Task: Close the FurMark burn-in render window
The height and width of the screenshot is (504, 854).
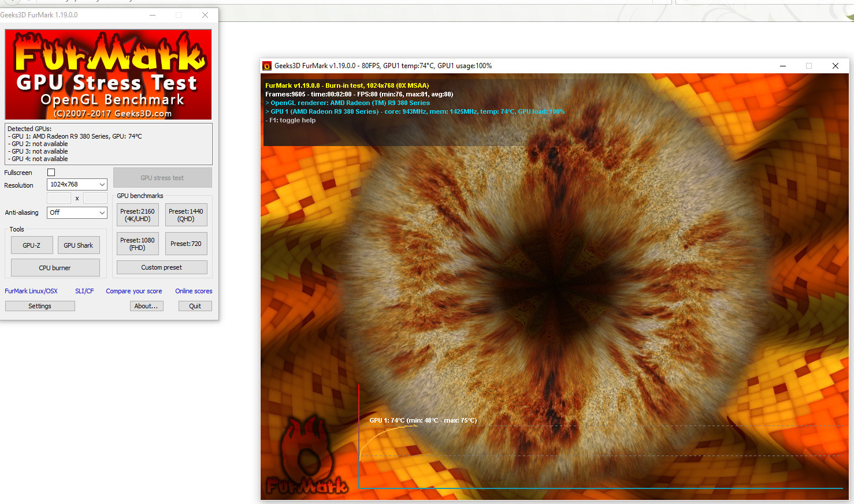Action: pyautogui.click(x=836, y=66)
